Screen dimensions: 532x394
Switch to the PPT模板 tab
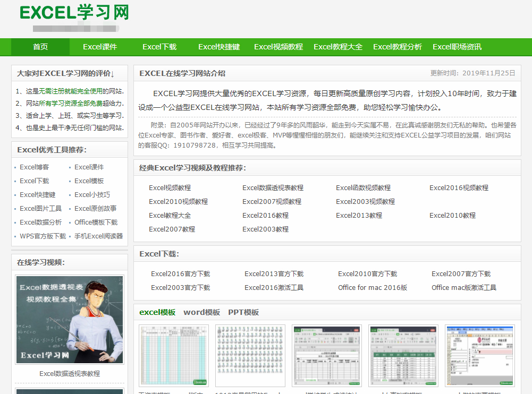tap(243, 312)
